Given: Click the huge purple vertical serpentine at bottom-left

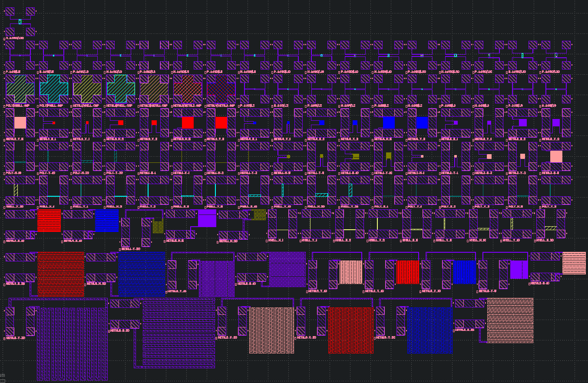Looking at the screenshot, I should [x=73, y=343].
